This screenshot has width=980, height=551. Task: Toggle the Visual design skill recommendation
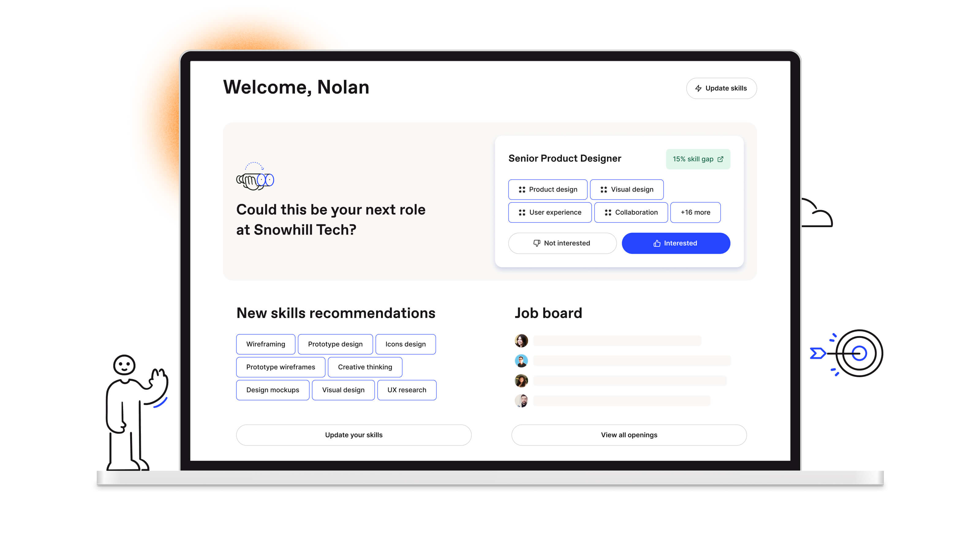343,390
